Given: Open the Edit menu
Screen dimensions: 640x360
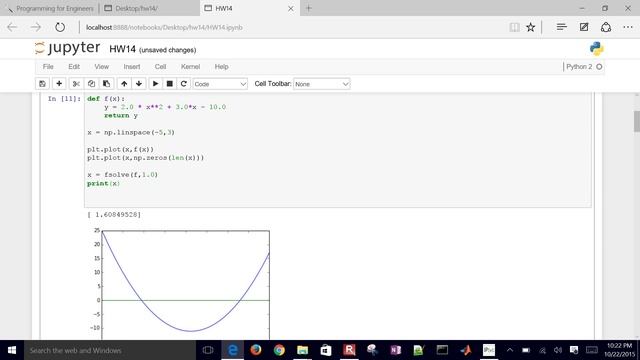Looking at the screenshot, I should point(74,67).
